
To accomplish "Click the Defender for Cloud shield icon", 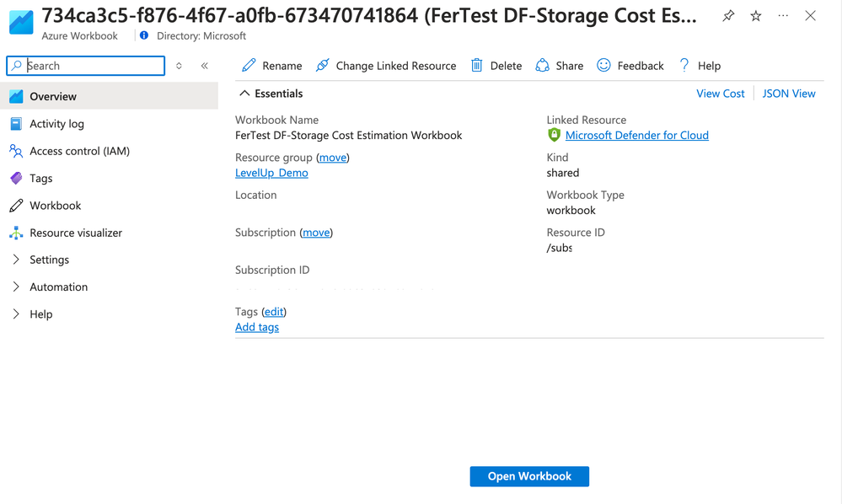I will [554, 135].
